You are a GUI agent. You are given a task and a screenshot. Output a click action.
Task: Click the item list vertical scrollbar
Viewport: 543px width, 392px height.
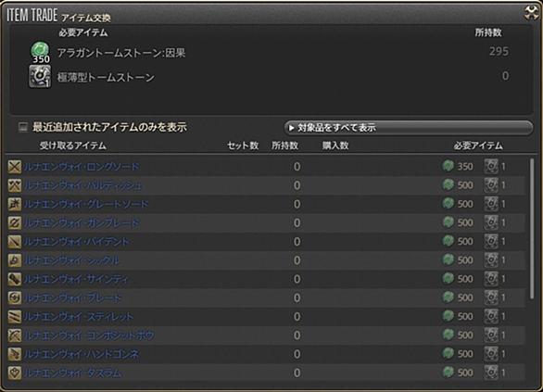tap(532, 229)
